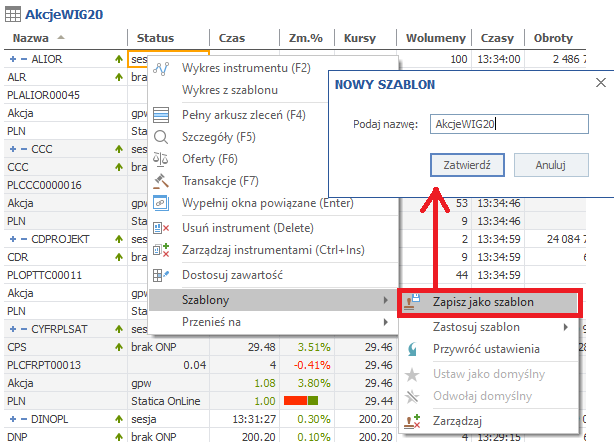Screen dimensions: 615x446
Task: Choose Usuń instrument (Delete)
Action: pos(248,228)
